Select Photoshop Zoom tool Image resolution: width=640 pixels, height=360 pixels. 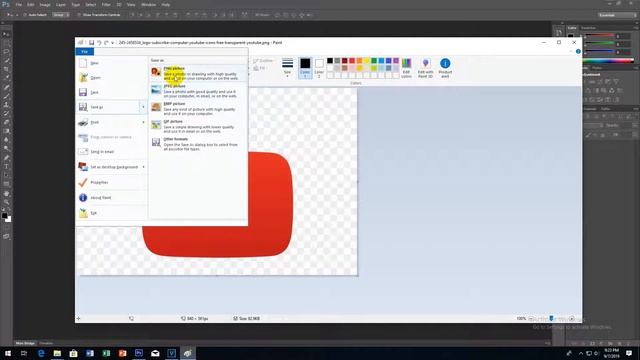coord(6,202)
